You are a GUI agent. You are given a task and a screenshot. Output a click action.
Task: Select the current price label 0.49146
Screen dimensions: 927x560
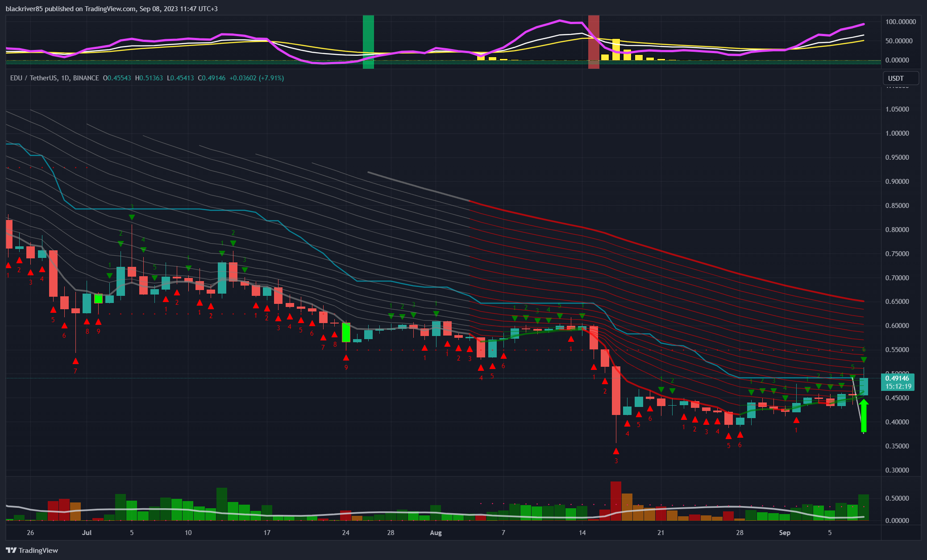(897, 378)
